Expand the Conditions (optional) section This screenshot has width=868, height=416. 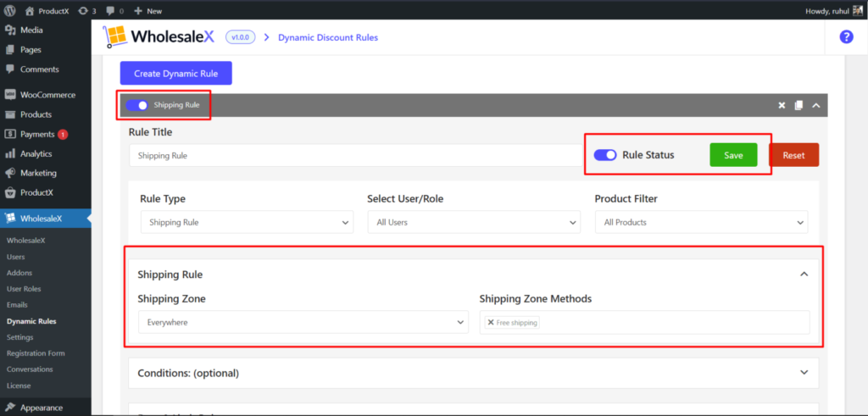coord(473,373)
